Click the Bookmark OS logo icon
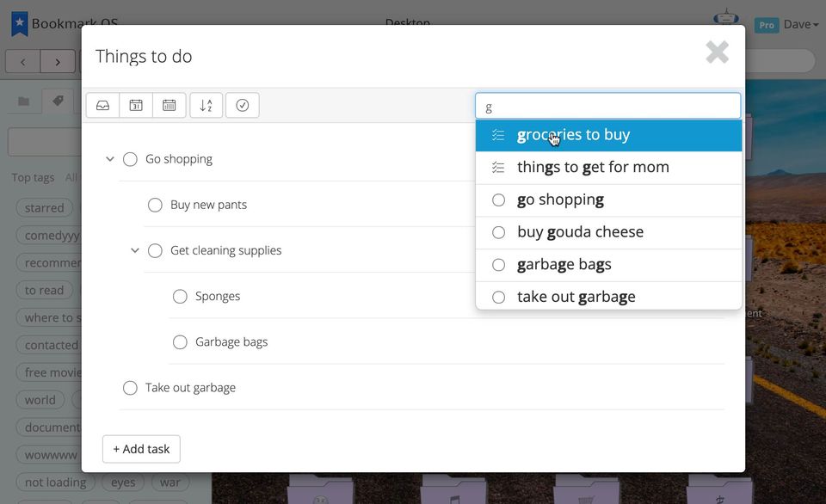Image resolution: width=826 pixels, height=504 pixels. point(20,24)
